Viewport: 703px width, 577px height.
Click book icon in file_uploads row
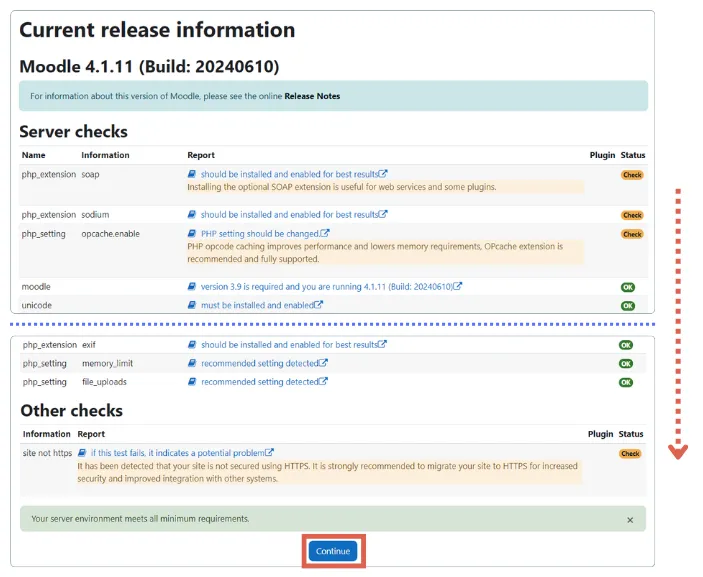[x=192, y=382]
